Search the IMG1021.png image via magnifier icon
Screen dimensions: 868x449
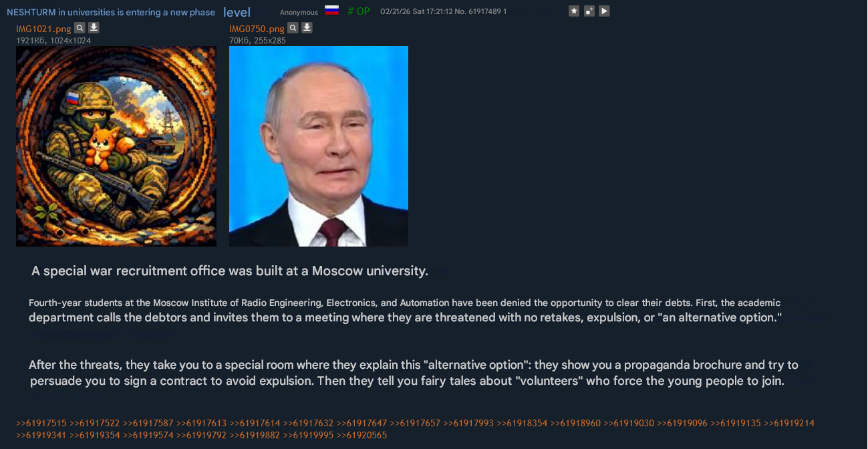point(80,28)
